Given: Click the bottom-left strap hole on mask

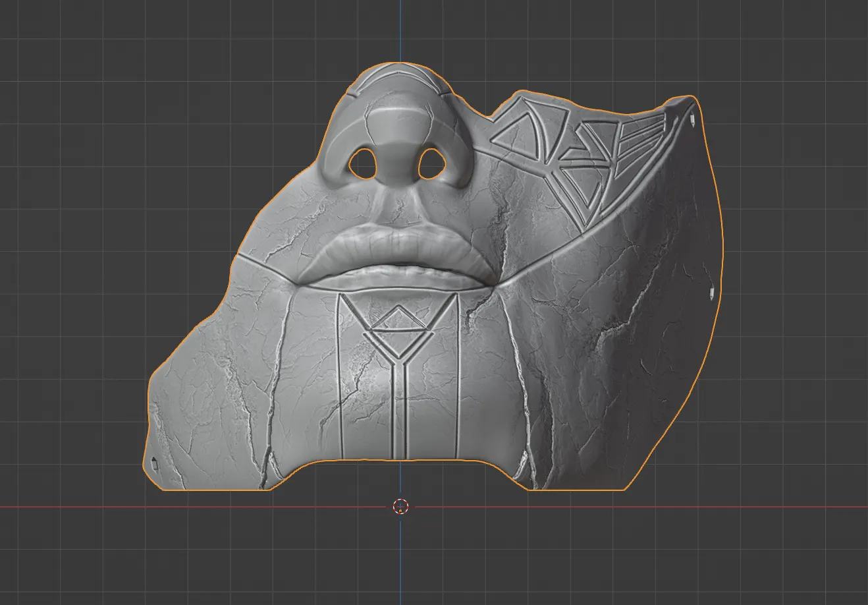Looking at the screenshot, I should (154, 462).
